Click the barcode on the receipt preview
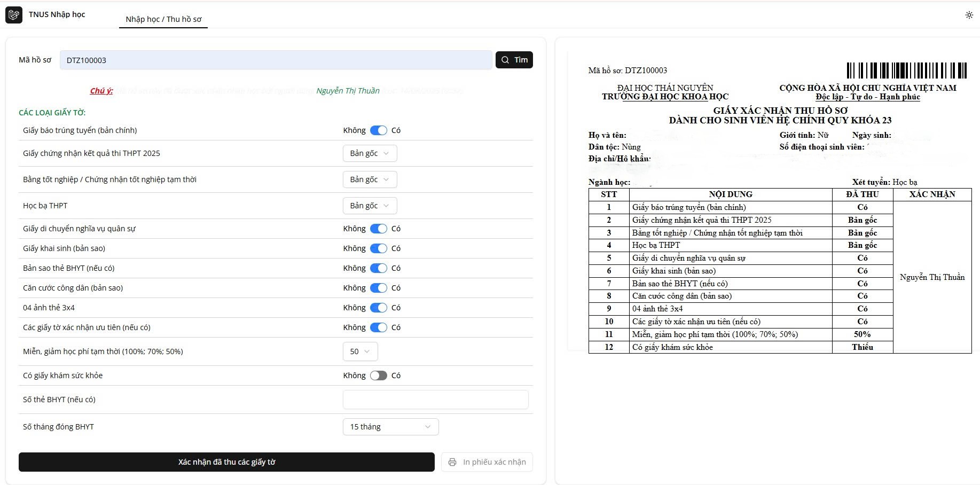The width and height of the screenshot is (980, 485). tap(906, 71)
